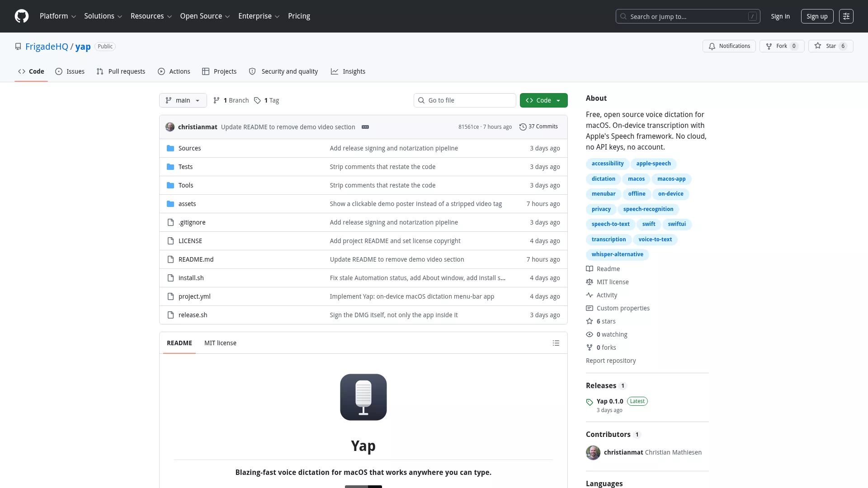
Task: Open the Sources folder
Action: click(189, 148)
